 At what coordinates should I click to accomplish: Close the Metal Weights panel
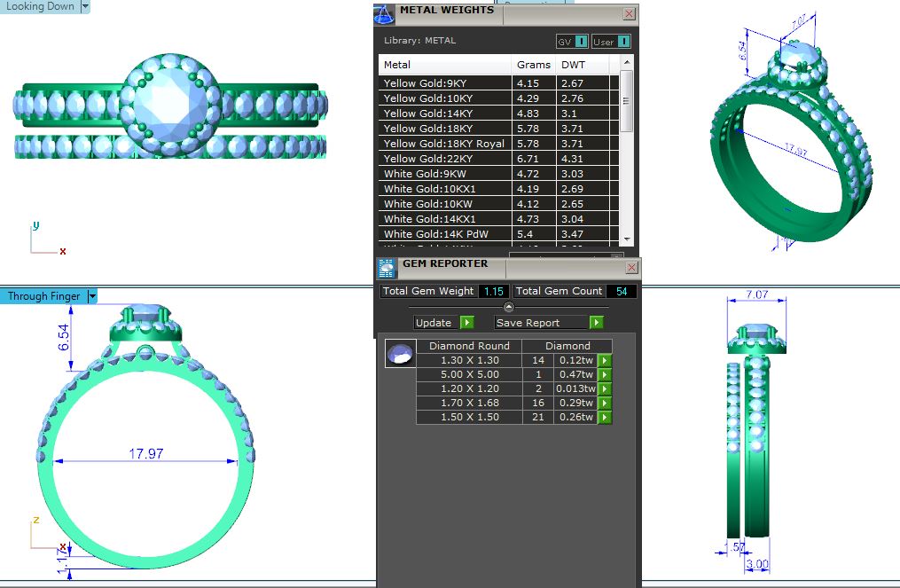point(629,14)
